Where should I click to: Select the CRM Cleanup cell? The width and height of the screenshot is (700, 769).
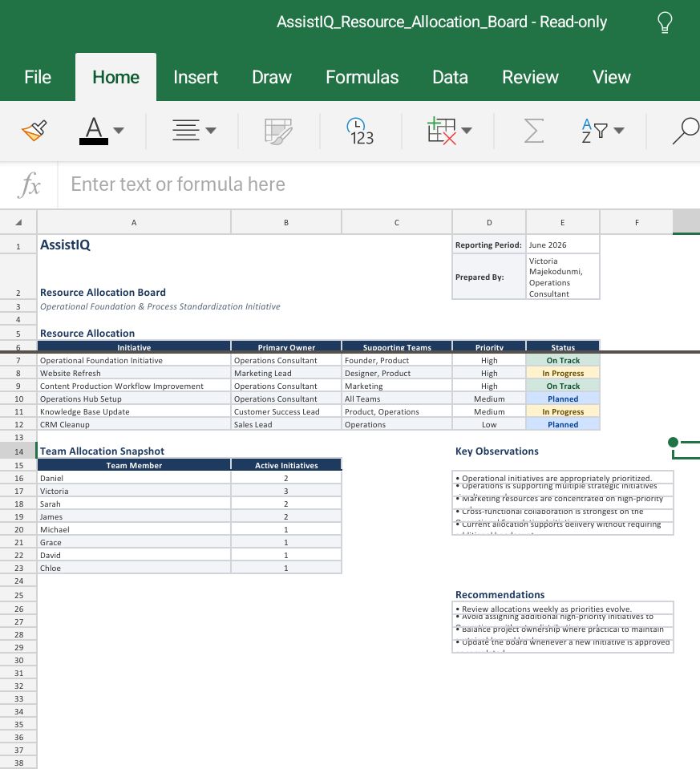[134, 424]
